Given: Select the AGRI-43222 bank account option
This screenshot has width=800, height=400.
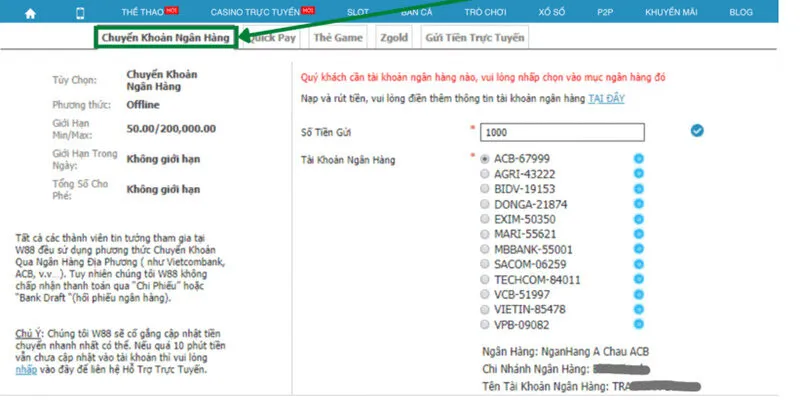Looking at the screenshot, I should (485, 174).
